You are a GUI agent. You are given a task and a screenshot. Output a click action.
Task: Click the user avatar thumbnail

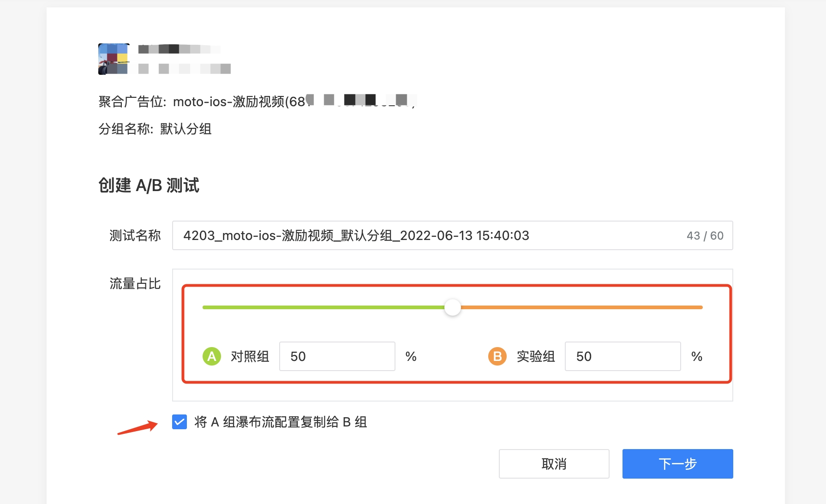[x=114, y=59]
